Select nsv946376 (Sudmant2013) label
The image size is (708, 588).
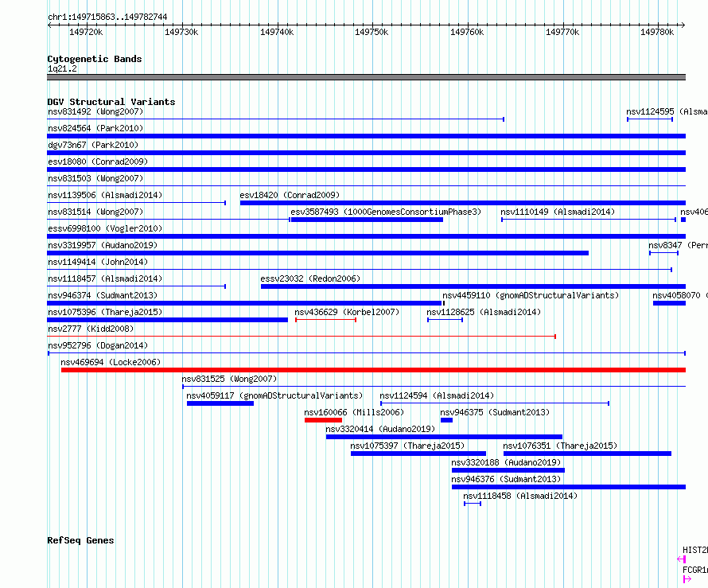pos(506,479)
